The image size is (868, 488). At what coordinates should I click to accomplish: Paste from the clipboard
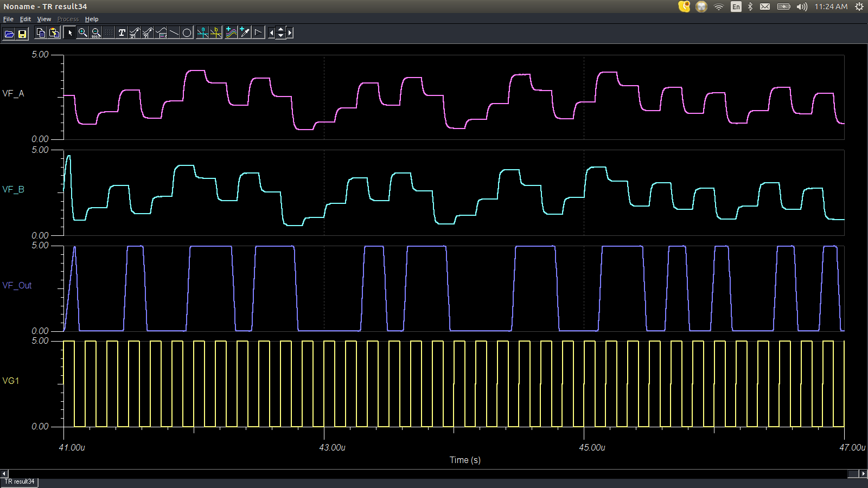(54, 33)
